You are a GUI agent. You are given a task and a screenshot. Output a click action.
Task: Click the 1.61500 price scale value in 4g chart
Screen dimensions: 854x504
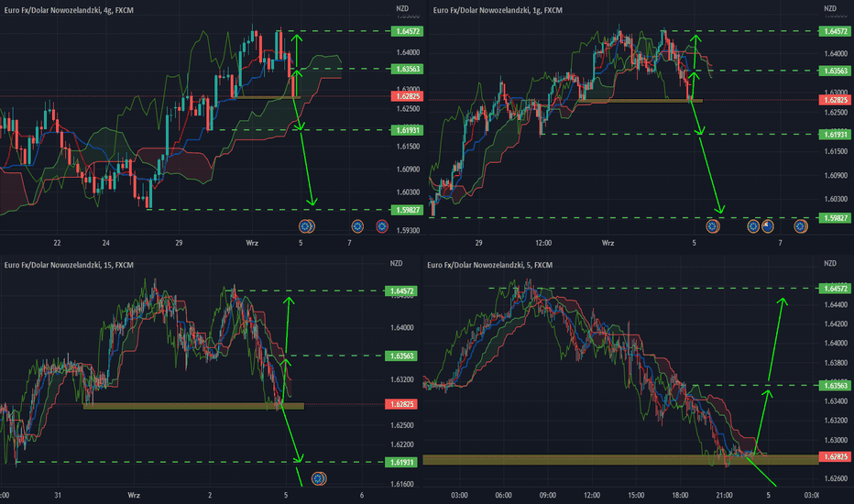(408, 147)
